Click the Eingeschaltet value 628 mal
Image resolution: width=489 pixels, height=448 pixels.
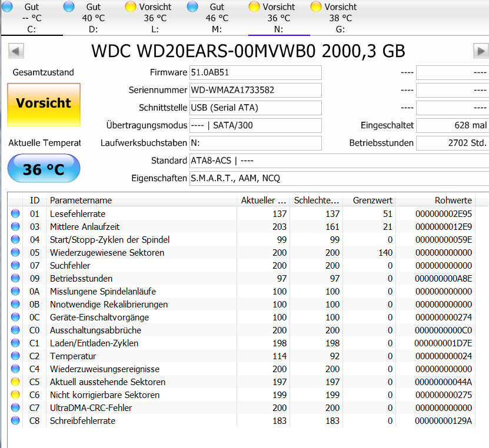(x=452, y=125)
